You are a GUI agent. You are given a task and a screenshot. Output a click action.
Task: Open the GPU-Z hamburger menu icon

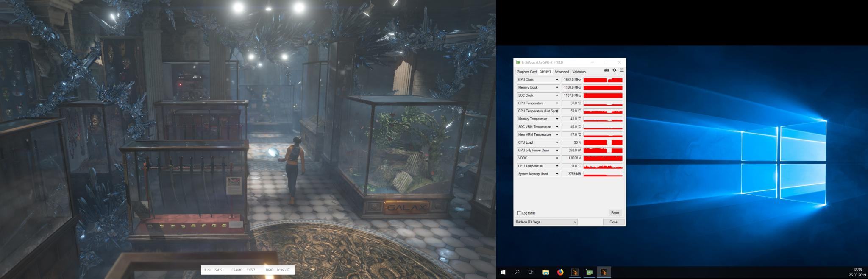pos(621,70)
